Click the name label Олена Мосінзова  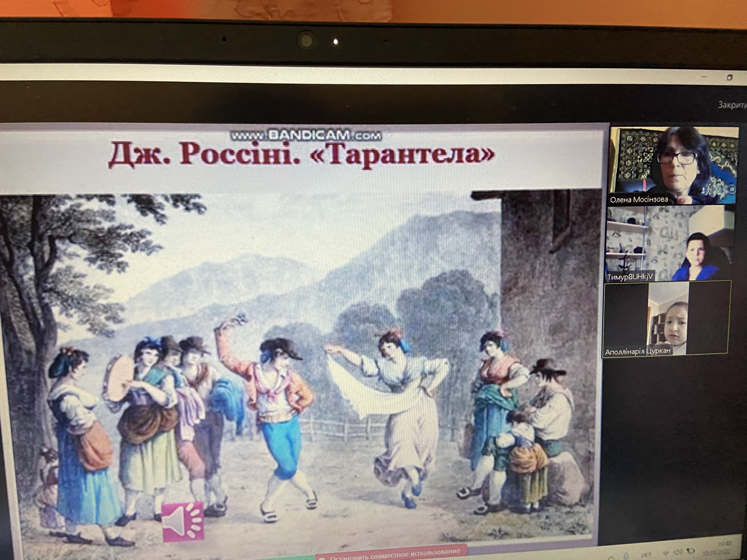coord(639,199)
